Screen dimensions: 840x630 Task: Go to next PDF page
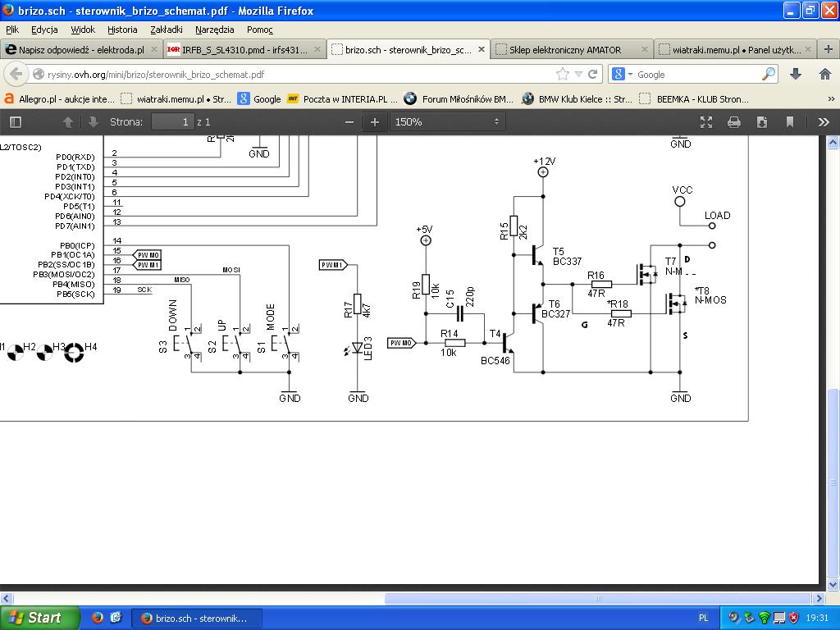pos(93,122)
